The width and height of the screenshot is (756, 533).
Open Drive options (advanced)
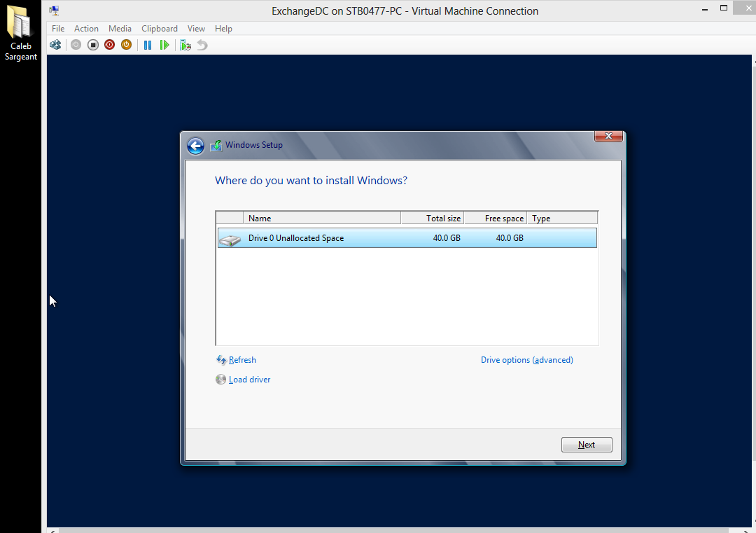pyautogui.click(x=527, y=360)
